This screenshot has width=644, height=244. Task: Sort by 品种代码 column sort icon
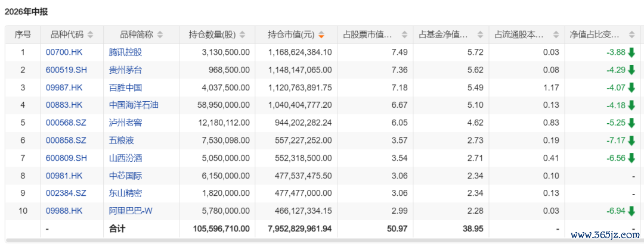point(91,35)
